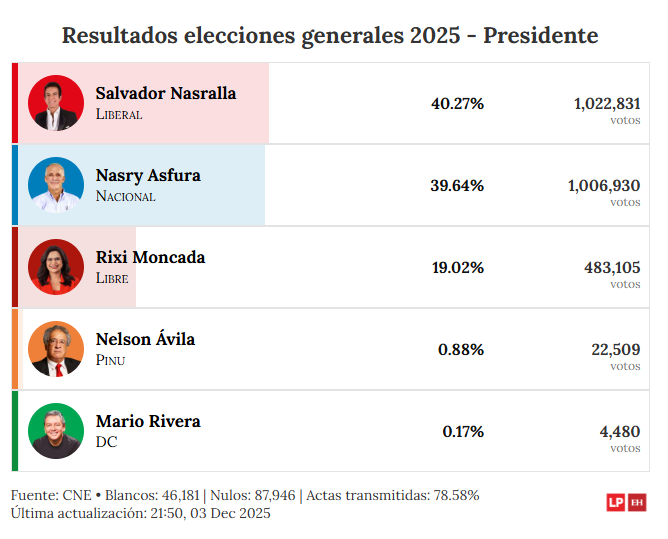Image resolution: width=668 pixels, height=539 pixels.
Task: Click Salvador Nasralla's candidate photo
Action: (56, 103)
